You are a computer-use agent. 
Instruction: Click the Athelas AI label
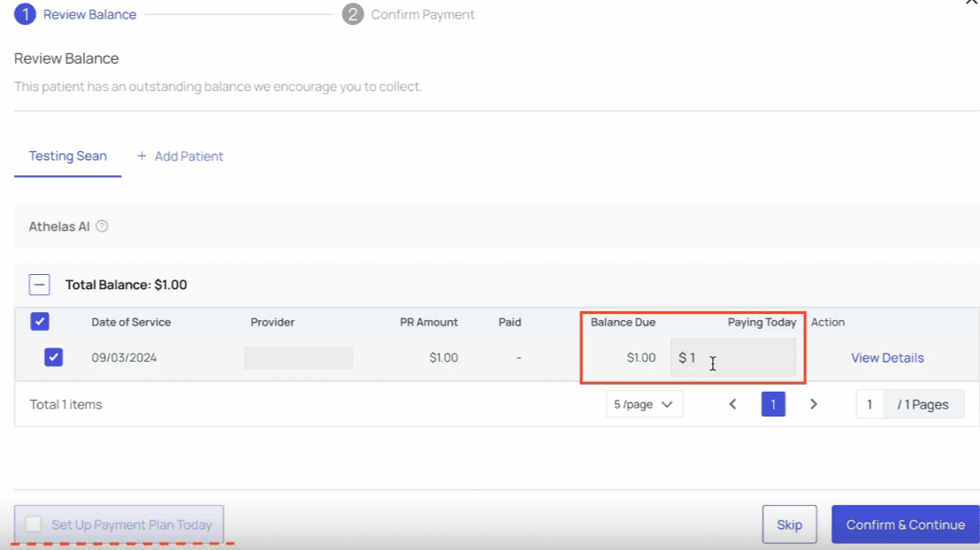tap(59, 226)
